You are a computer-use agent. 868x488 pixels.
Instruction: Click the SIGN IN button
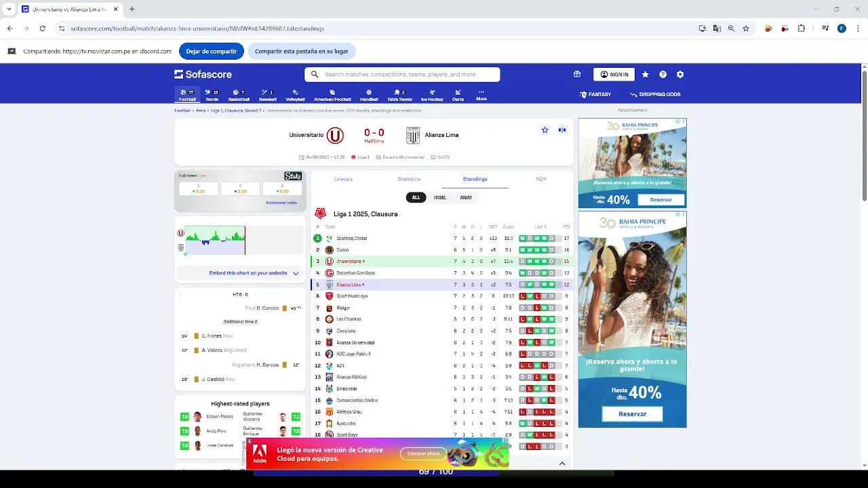[x=614, y=75]
